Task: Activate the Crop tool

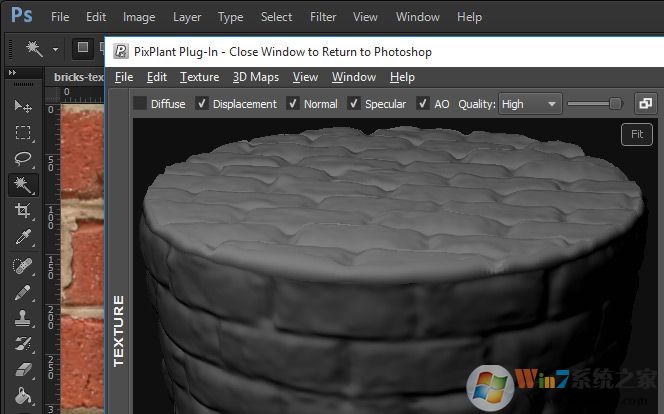Action: pos(22,211)
